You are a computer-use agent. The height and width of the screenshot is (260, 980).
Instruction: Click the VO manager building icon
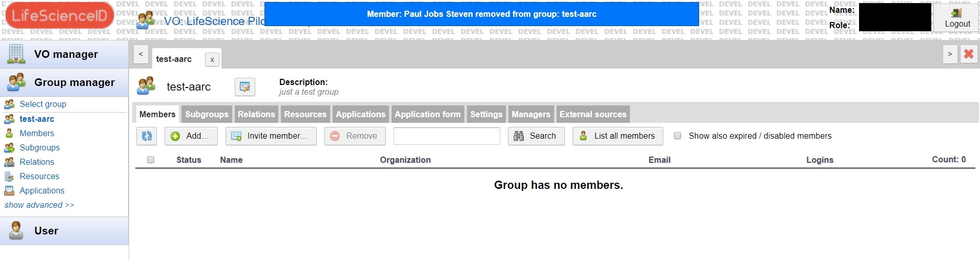tap(16, 54)
